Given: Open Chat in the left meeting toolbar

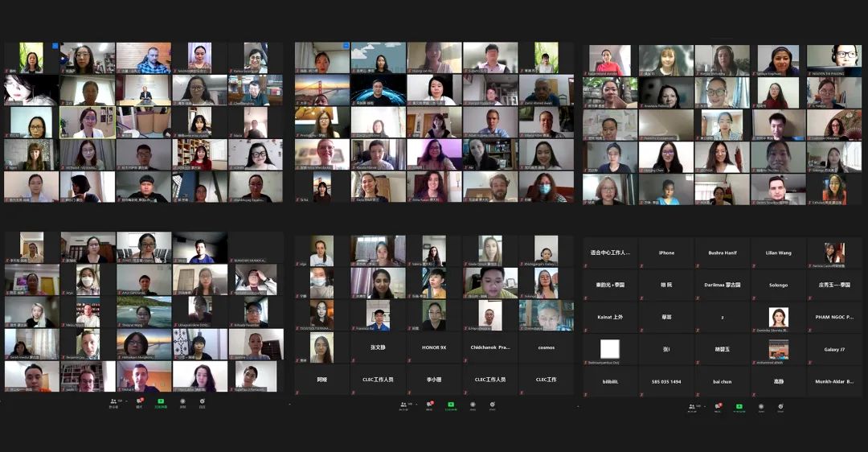Looking at the screenshot, I should (x=139, y=401).
